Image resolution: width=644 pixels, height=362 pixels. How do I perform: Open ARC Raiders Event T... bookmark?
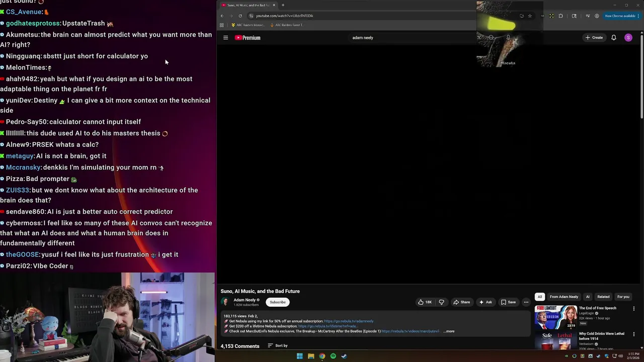click(287, 25)
